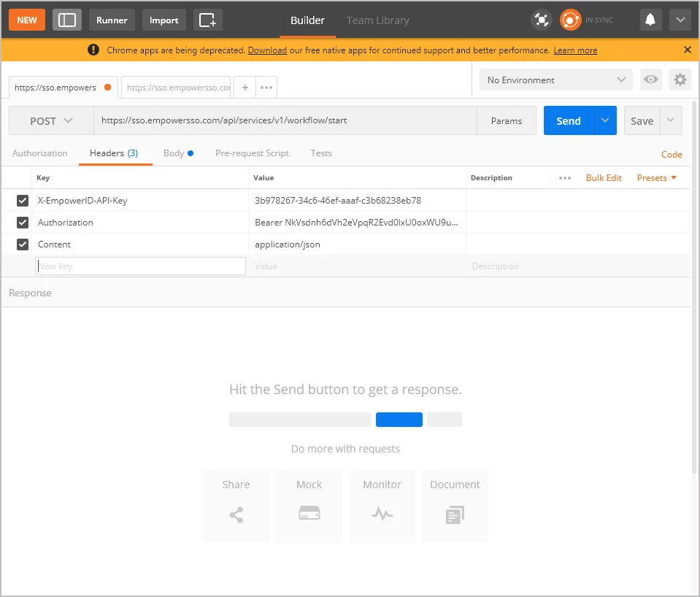Open notifications bell icon

[650, 20]
